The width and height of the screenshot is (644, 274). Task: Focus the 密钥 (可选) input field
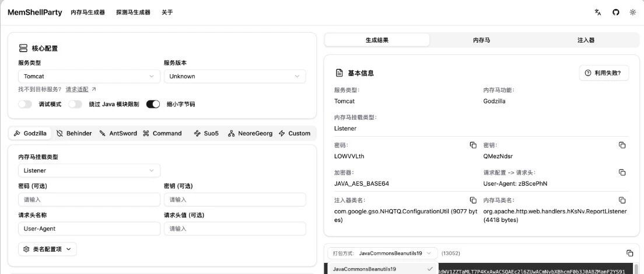coord(235,200)
